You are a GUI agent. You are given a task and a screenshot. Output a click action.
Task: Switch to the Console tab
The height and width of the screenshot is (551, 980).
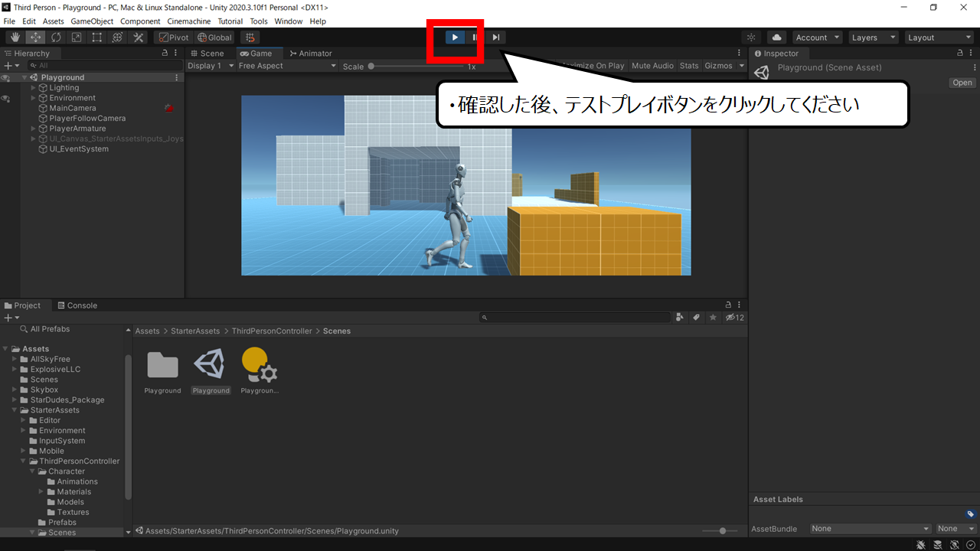pos(77,305)
